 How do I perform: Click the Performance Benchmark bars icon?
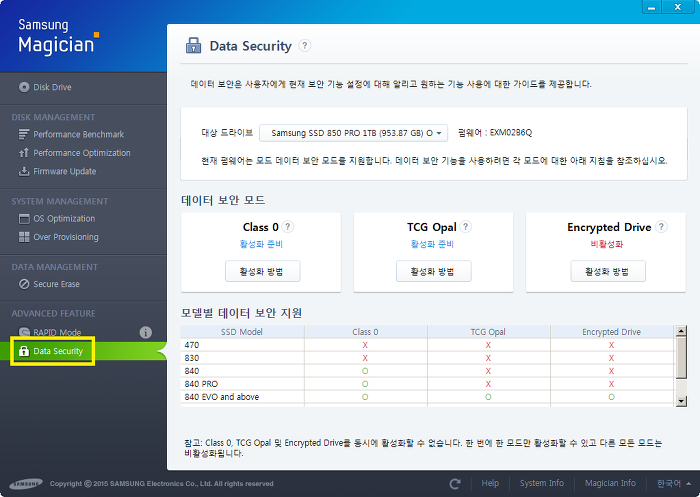24,134
